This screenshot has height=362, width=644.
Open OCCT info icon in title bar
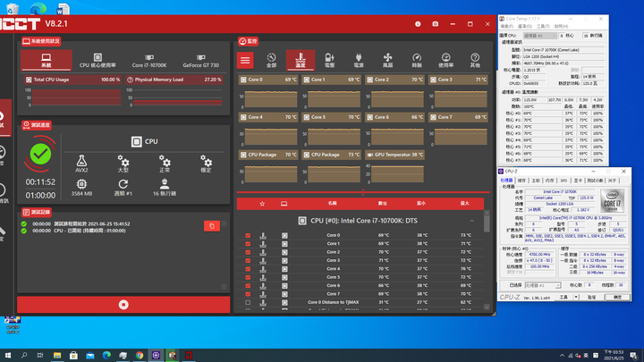coord(418,24)
